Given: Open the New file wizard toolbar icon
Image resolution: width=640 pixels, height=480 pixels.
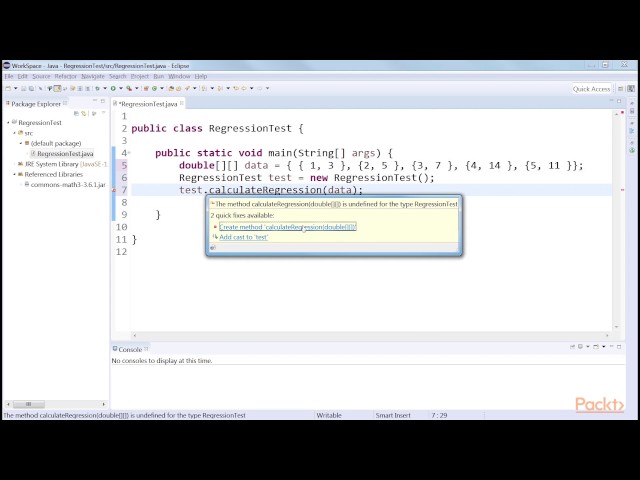Looking at the screenshot, I should coord(7,88).
